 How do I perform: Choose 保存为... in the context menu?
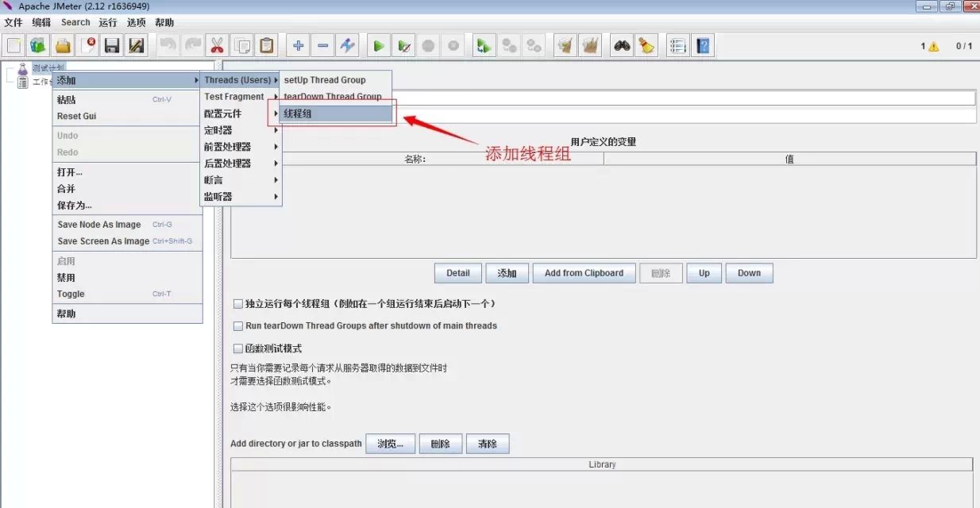[x=127, y=206]
